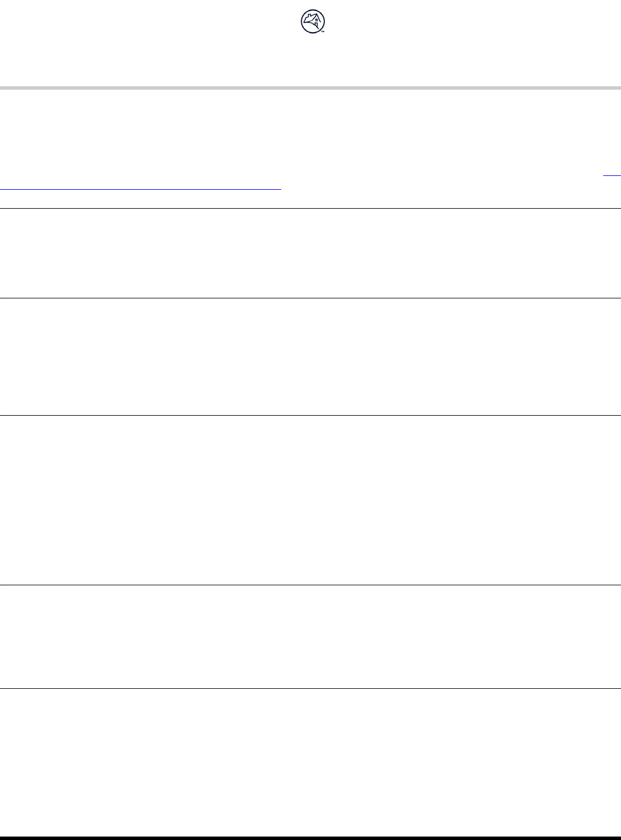The width and height of the screenshot is (621, 840).
Task: Click the long underlined link on the left
Action: pos(140,188)
